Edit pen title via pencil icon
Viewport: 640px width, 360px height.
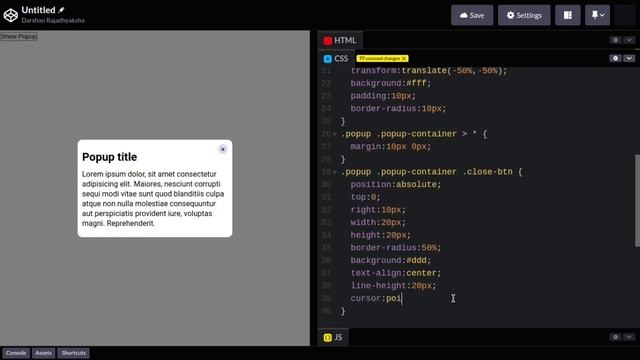[61, 10]
